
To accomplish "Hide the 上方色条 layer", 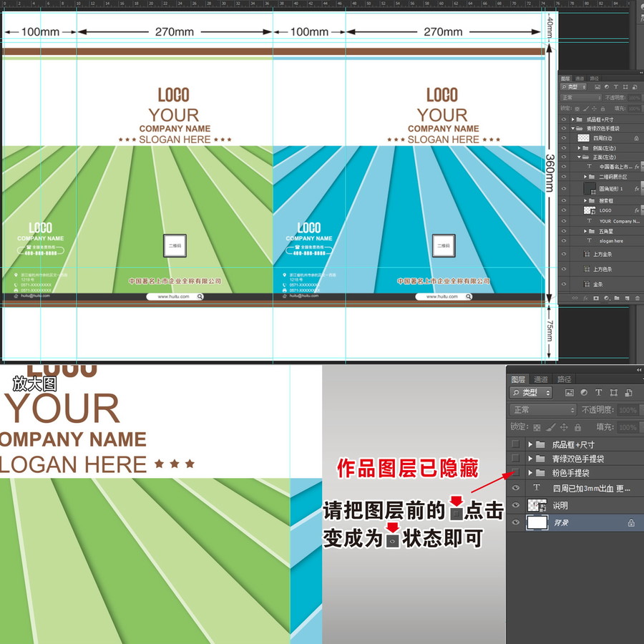I will (x=564, y=269).
